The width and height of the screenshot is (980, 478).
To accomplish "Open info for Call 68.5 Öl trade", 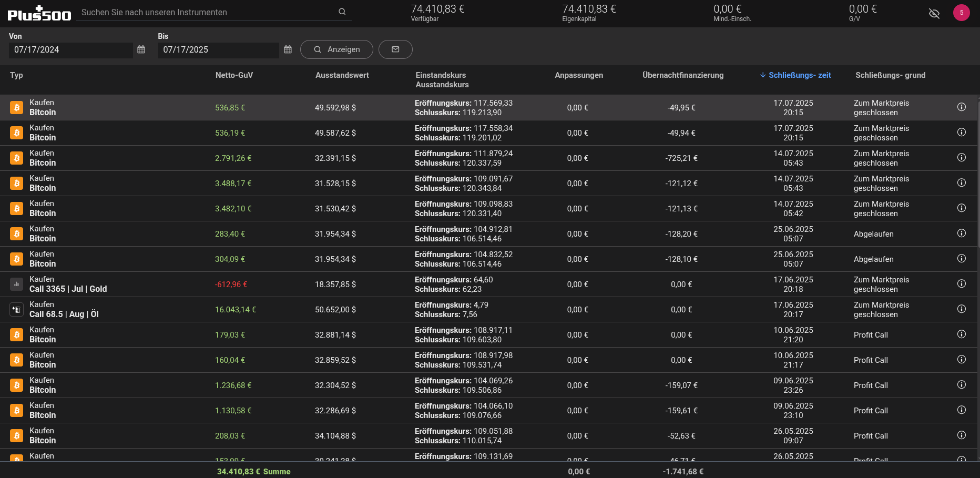I will (x=961, y=309).
